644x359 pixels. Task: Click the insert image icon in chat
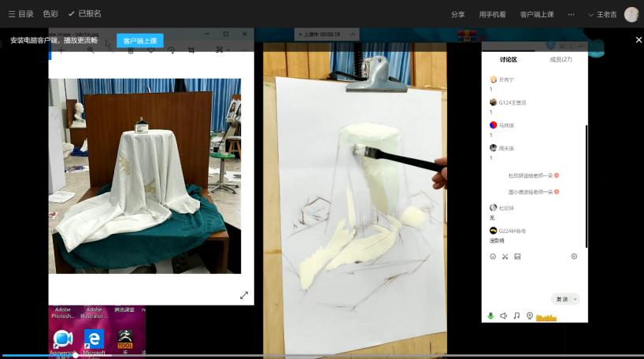tap(517, 257)
